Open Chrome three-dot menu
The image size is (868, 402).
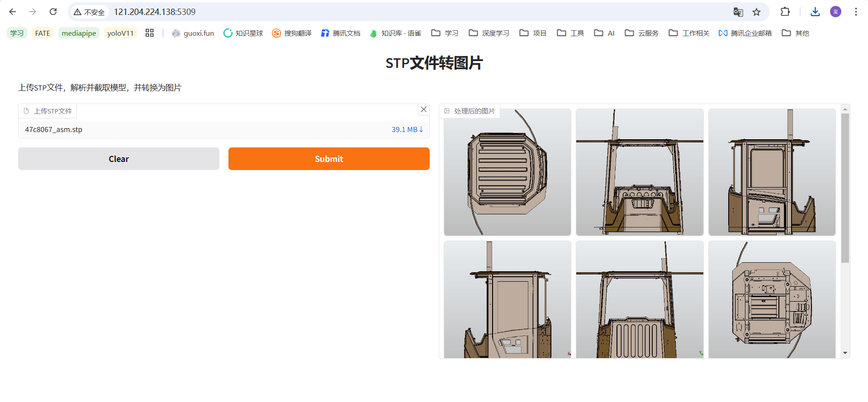(x=856, y=12)
